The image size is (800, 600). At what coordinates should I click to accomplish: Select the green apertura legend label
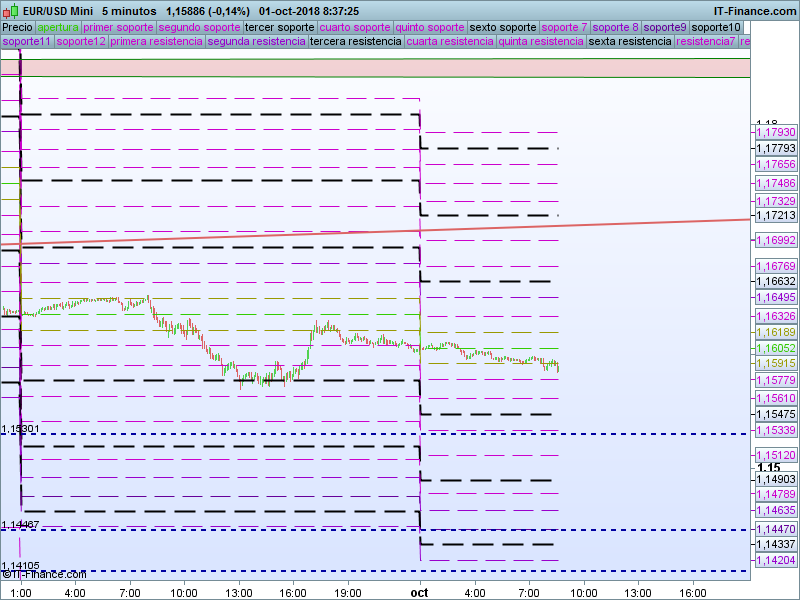(x=58, y=27)
